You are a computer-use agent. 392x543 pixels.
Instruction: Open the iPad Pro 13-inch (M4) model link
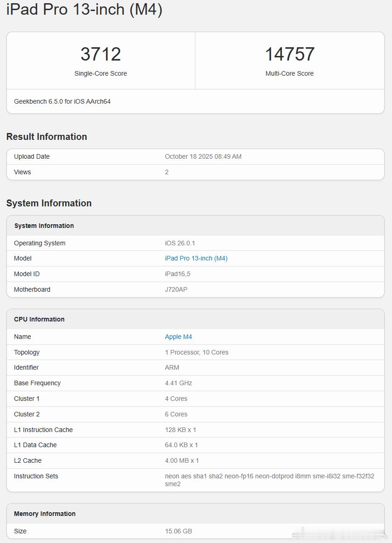pyautogui.click(x=196, y=258)
